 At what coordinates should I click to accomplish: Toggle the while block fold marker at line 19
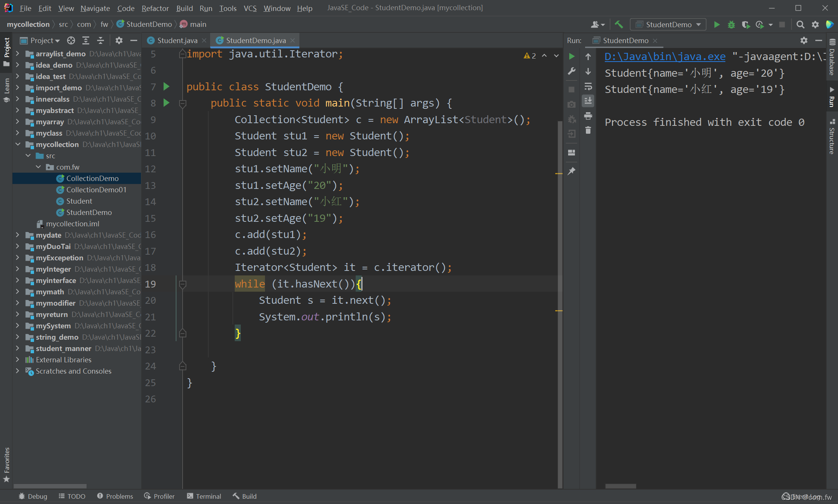183,284
